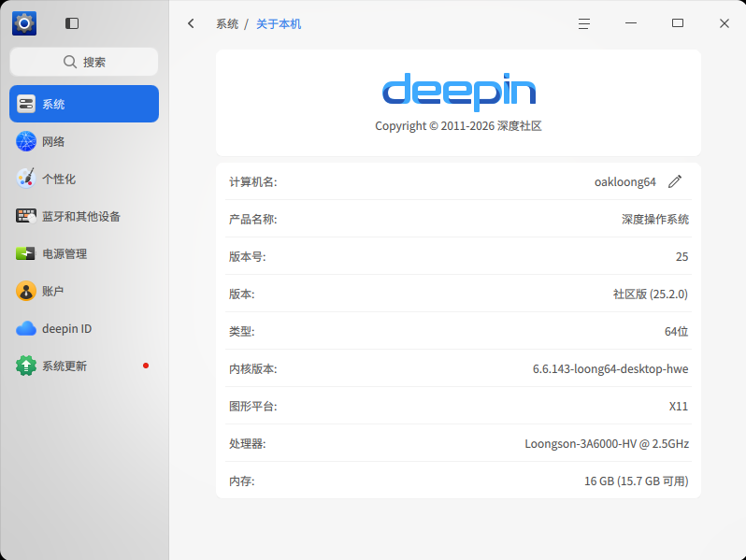Screen dimensions: 746x560
Task: Click the 系统更新 green gear icon
Action: click(x=25, y=366)
